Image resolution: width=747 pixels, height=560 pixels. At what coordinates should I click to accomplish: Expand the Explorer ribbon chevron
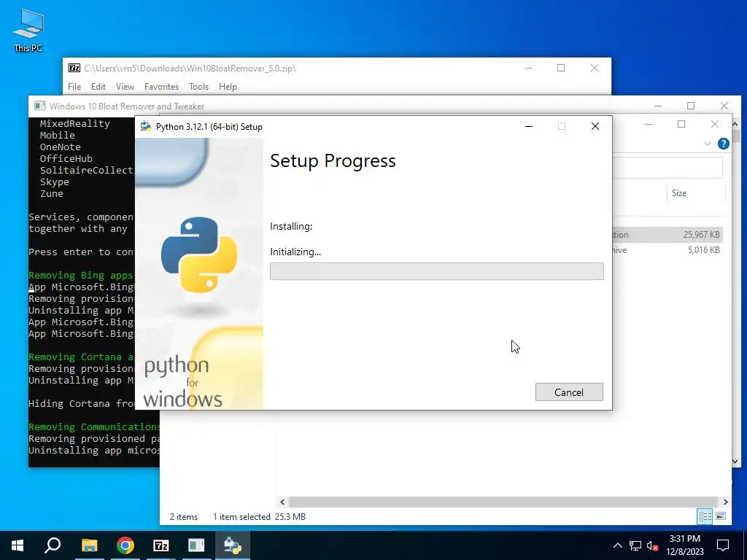point(708,144)
